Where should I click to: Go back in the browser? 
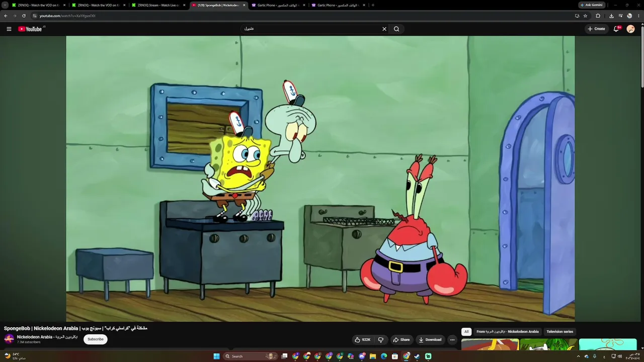click(6, 16)
